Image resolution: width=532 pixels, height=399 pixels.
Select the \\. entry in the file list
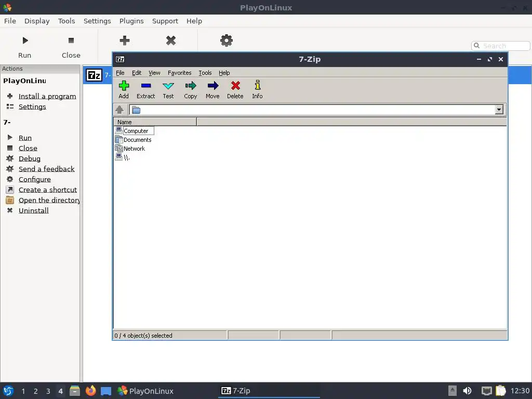click(x=123, y=157)
